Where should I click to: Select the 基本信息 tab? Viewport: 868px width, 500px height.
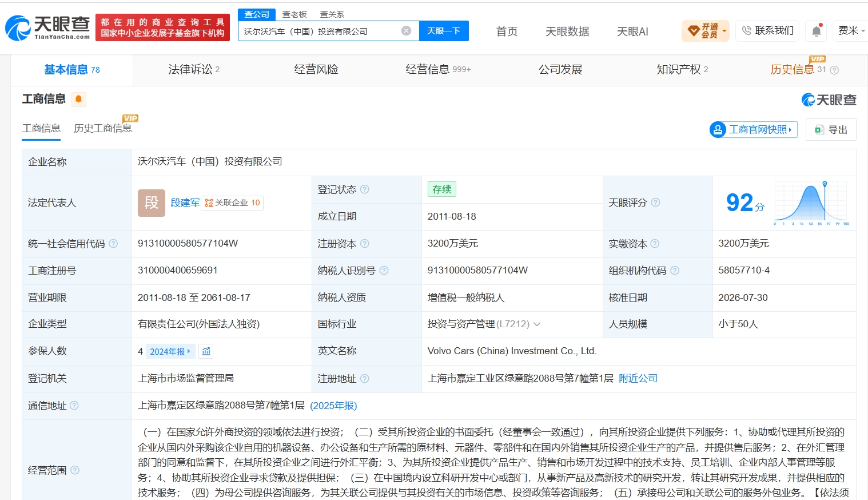click(x=72, y=70)
